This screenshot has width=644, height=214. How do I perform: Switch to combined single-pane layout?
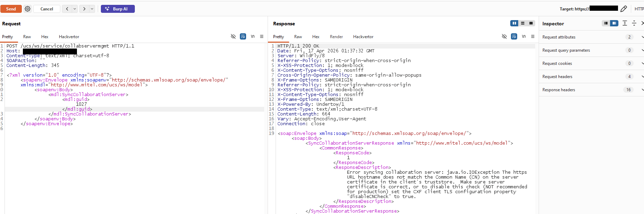(x=531, y=23)
